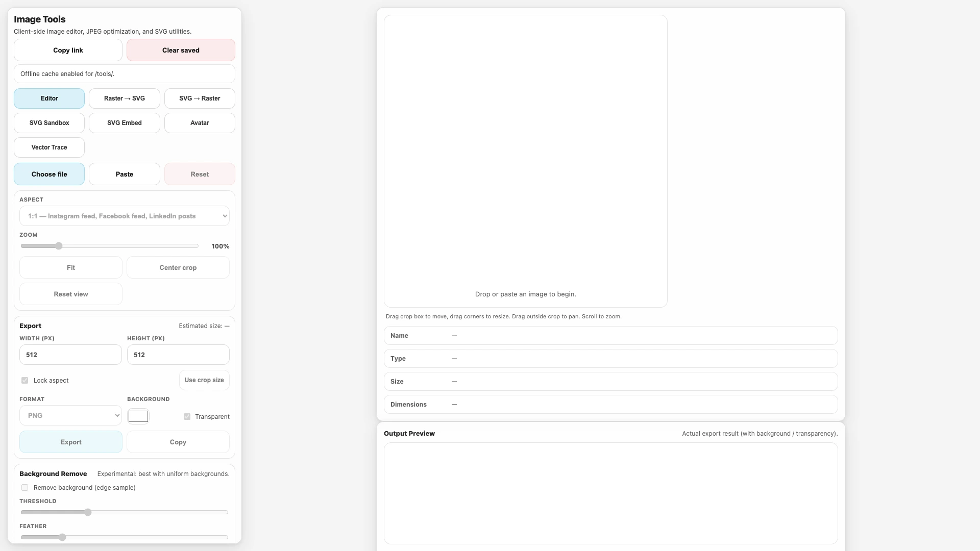
Task: Switch to the Raster → SVG tool
Action: coord(124,98)
